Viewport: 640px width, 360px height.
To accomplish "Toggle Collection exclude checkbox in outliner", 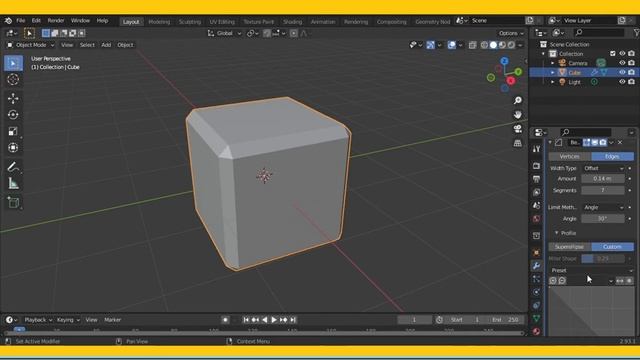I will click(613, 53).
